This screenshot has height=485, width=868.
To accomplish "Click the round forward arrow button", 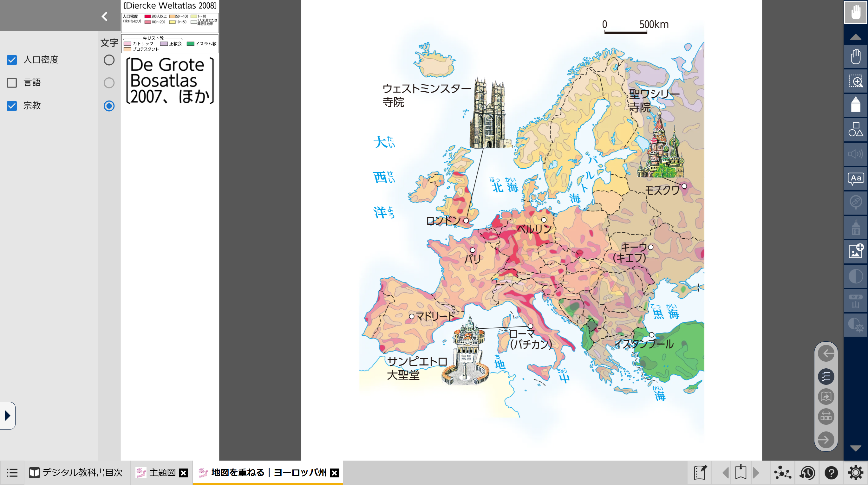I will point(826,440).
